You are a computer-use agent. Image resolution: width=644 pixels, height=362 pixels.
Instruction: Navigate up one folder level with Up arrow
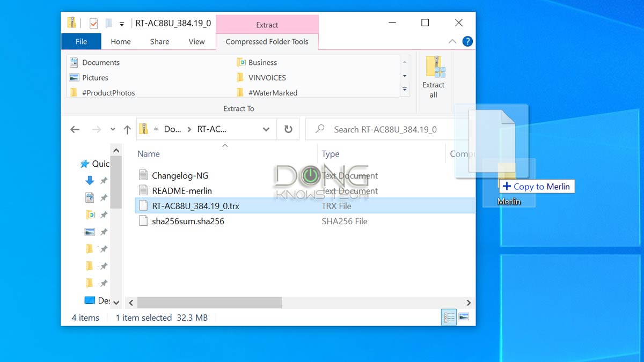pos(127,129)
